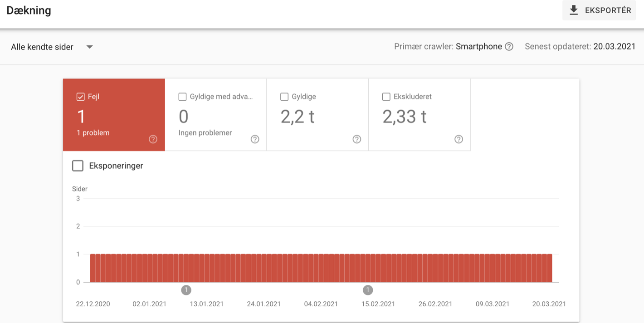
Task: Open the Alle kendte sider dropdown
Action: tap(52, 47)
